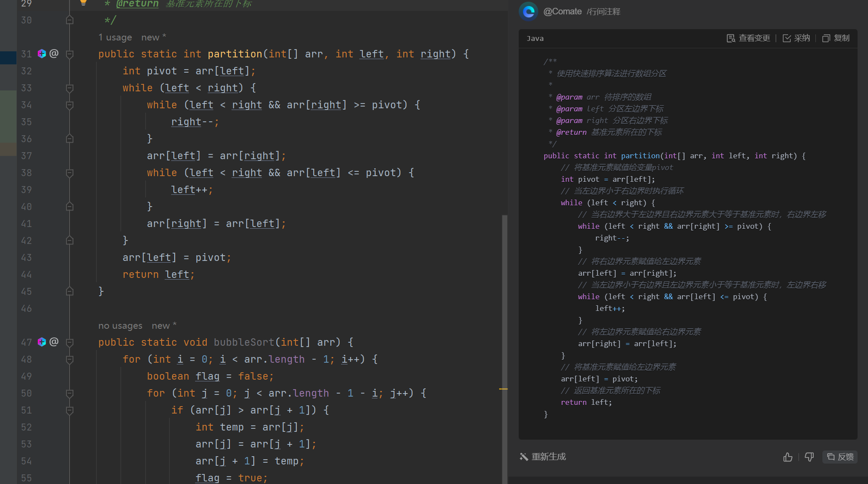Viewport: 868px width, 484px height.
Task: Click the '1 usage' hint above partition
Action: pyautogui.click(x=115, y=37)
